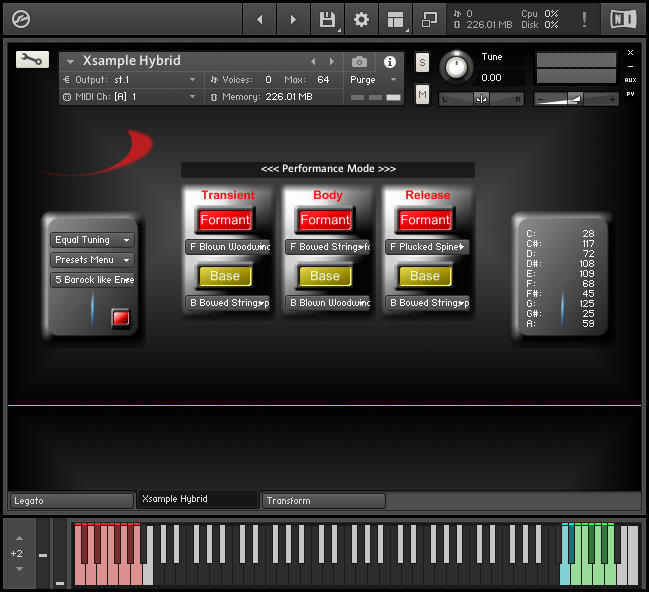The image size is (649, 592).
Task: Click the Performance Mode header bar
Action: pyautogui.click(x=328, y=169)
